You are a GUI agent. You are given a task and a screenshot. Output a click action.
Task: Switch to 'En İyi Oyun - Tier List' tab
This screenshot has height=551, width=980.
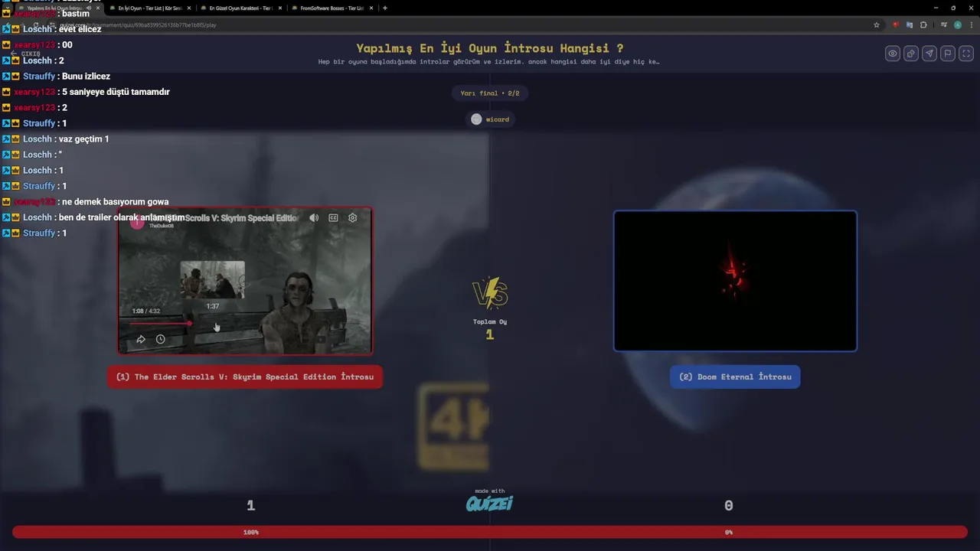tap(149, 8)
